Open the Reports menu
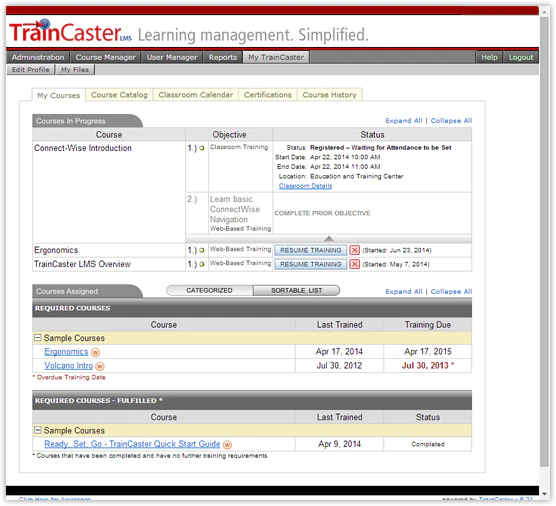The width and height of the screenshot is (556, 506). tap(223, 57)
